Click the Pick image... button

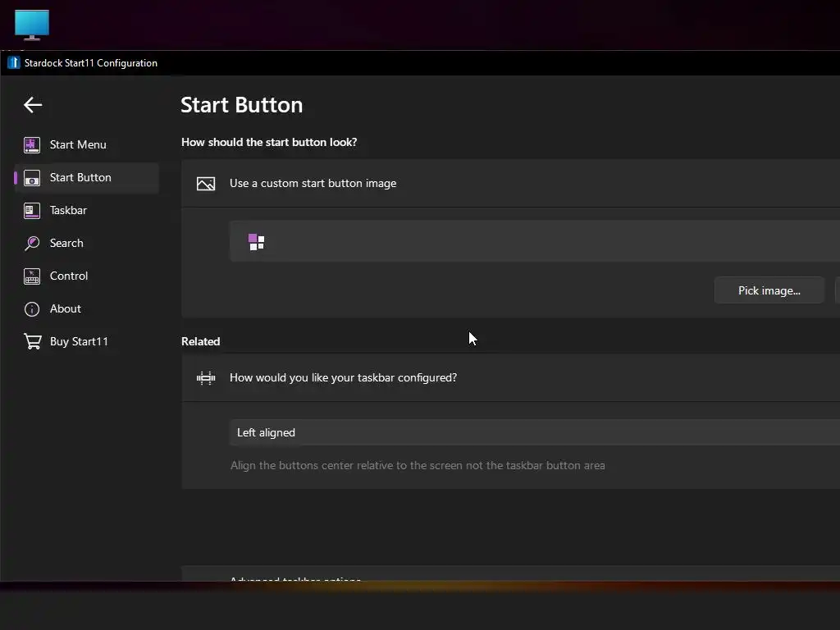(769, 290)
